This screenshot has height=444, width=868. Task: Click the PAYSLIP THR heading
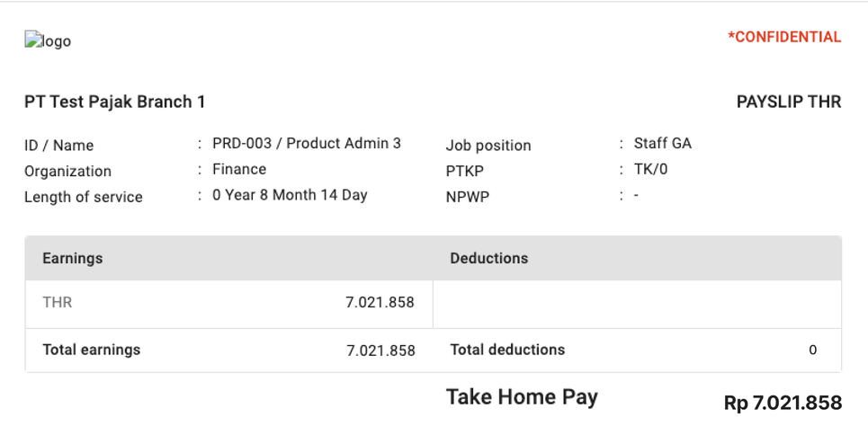click(x=789, y=102)
